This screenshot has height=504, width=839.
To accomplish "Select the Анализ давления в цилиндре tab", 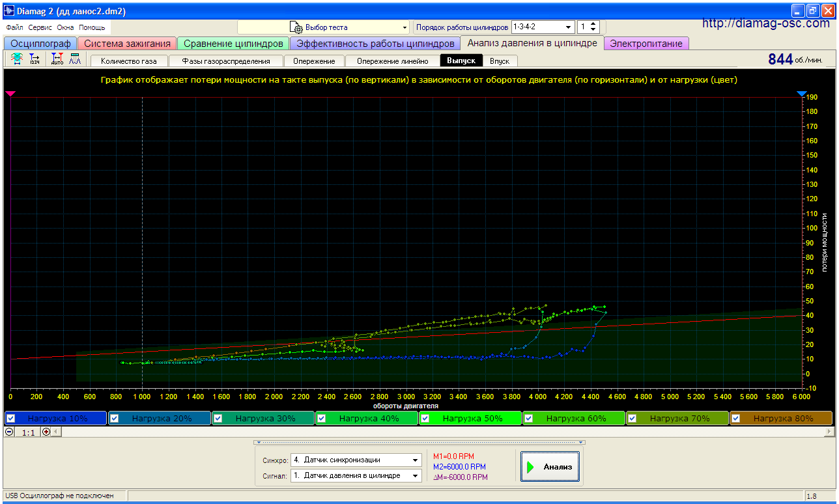I will pyautogui.click(x=532, y=43).
